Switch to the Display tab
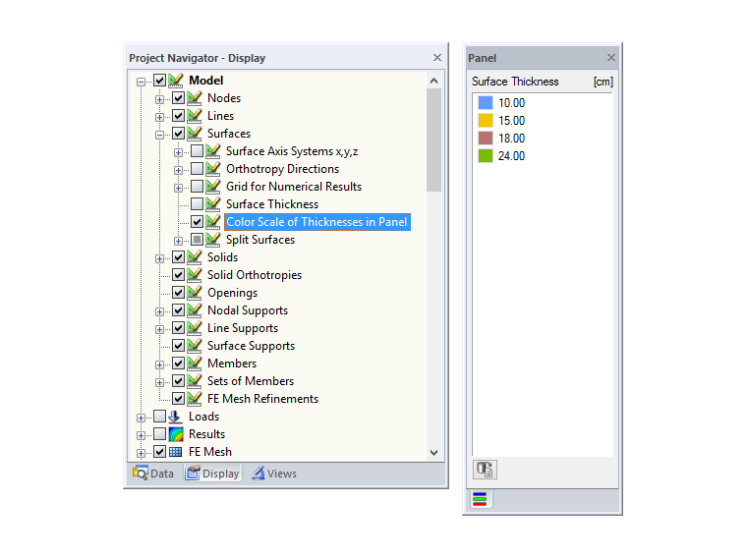747x560 pixels. pos(212,474)
